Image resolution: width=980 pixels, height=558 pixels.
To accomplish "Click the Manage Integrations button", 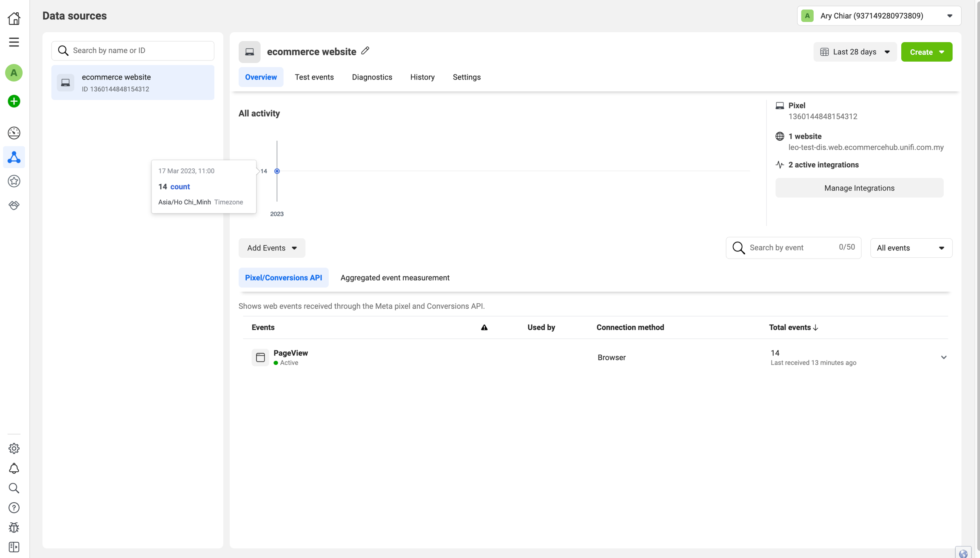I will 859,188.
